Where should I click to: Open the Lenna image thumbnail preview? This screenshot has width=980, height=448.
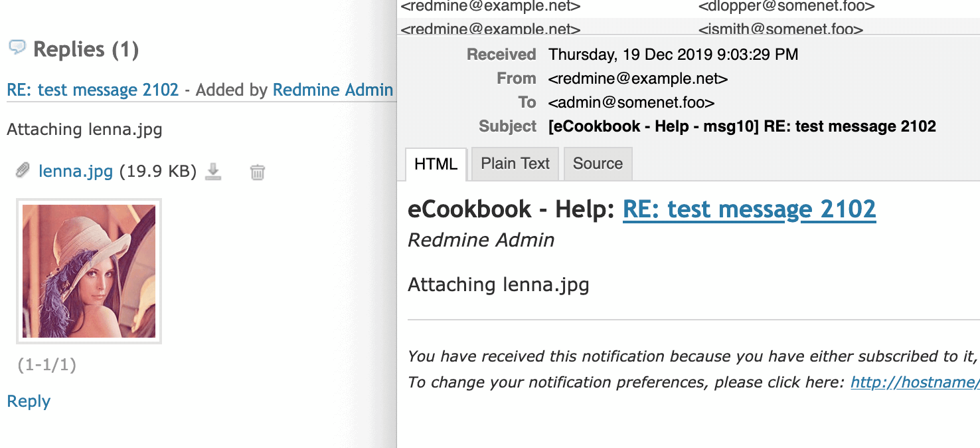pyautogui.click(x=89, y=271)
